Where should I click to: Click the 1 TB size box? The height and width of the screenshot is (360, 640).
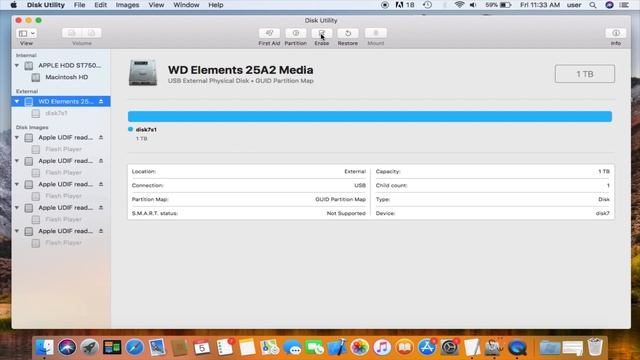[584, 74]
